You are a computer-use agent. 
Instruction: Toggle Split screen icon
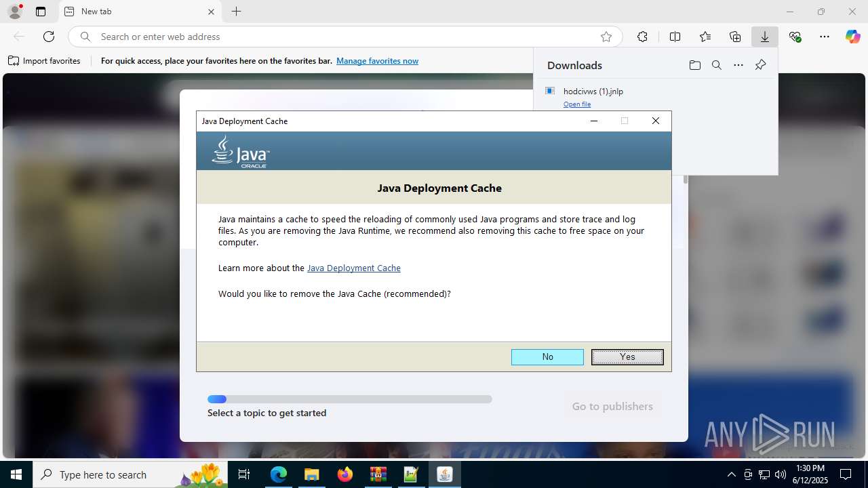[x=675, y=37]
